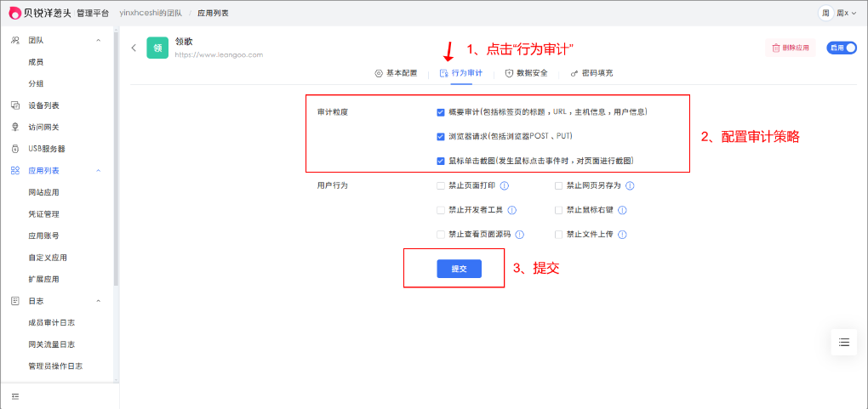Uncheck 鼠标单击截图 checkbox
The height and width of the screenshot is (409, 868).
click(x=441, y=161)
